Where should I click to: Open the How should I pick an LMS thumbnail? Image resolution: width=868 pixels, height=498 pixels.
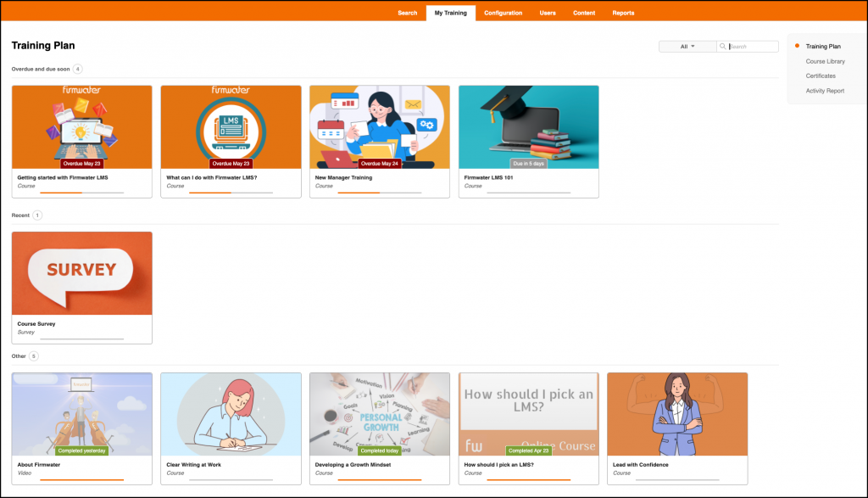pyautogui.click(x=529, y=414)
